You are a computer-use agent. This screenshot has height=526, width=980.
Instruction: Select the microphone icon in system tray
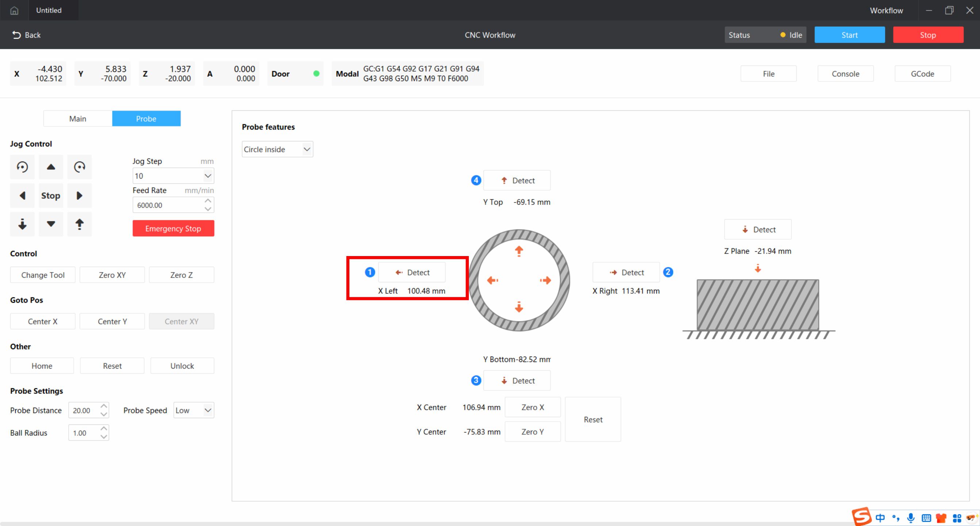click(910, 518)
